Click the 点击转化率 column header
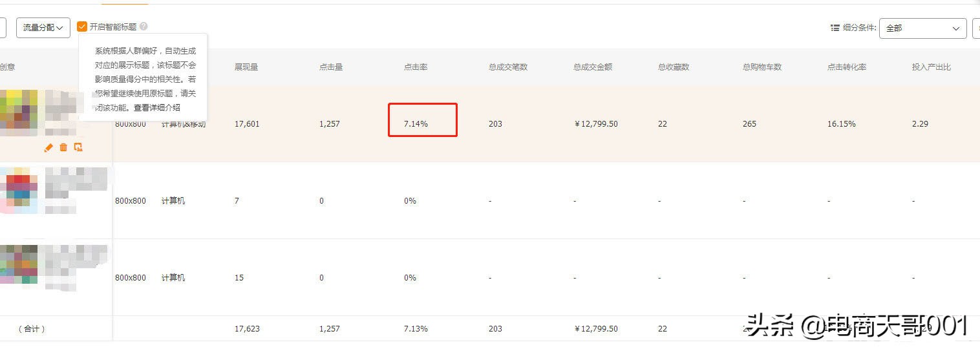The height and width of the screenshot is (349, 980). pos(847,67)
